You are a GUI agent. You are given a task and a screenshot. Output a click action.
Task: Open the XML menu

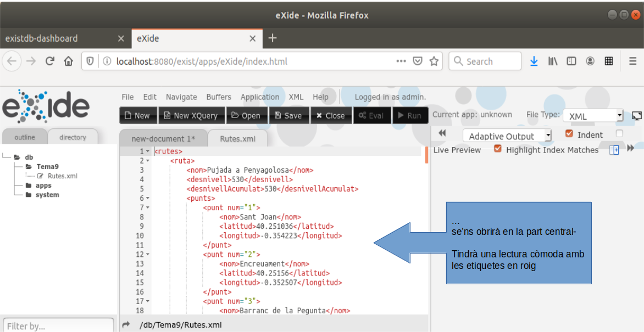coord(296,97)
